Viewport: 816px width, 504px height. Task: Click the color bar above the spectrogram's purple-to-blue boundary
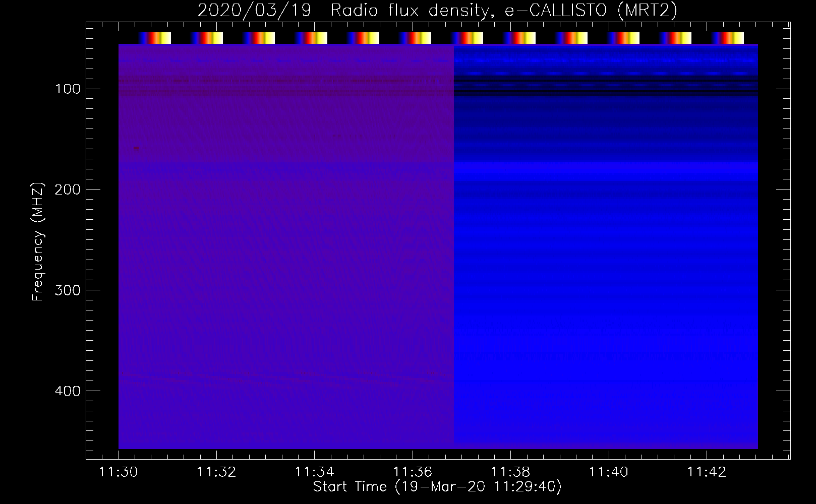pos(467,38)
